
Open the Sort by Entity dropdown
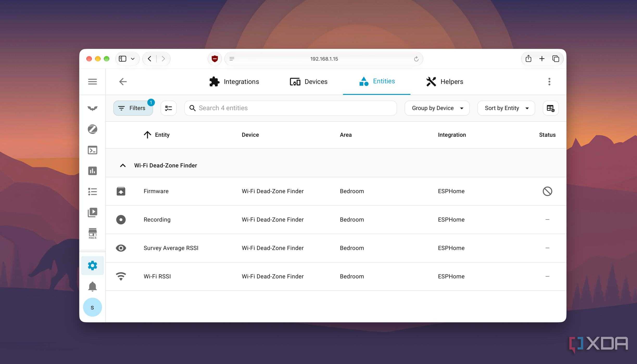click(x=506, y=108)
